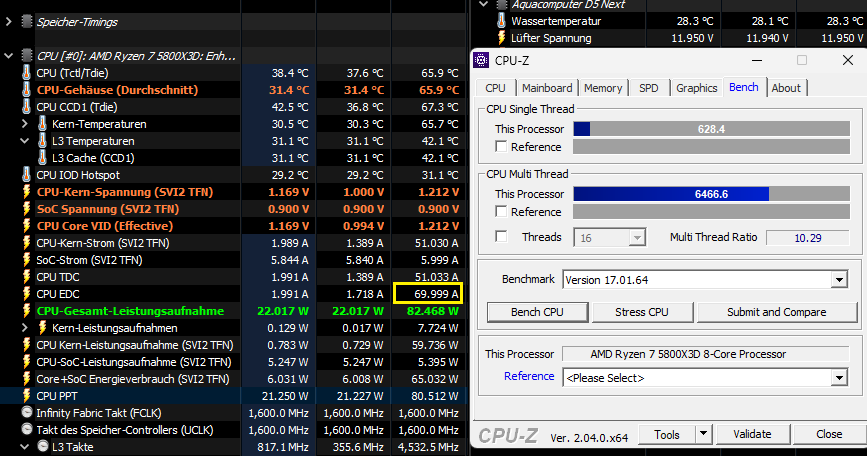Open the Mainboard tab

point(547,88)
